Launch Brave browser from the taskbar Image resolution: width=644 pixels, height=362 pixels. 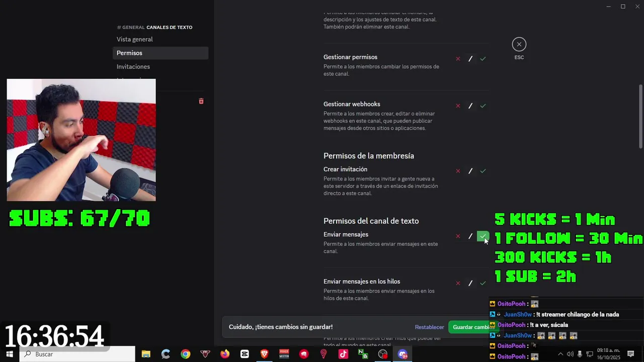click(264, 354)
